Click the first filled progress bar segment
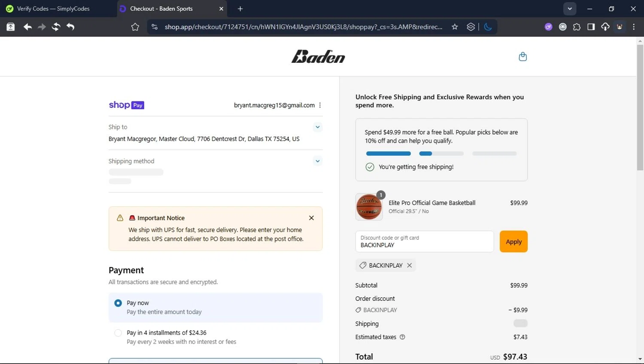 click(388, 153)
